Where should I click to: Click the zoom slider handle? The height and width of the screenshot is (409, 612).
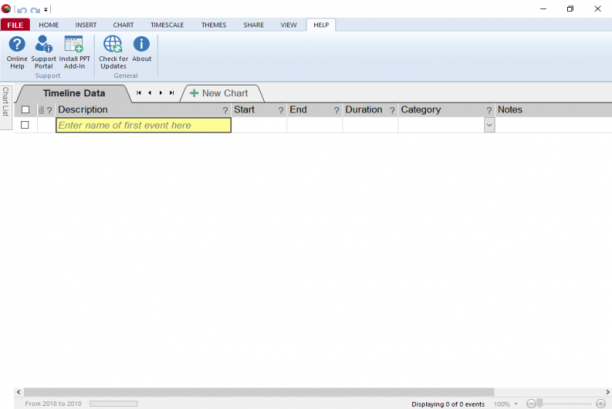(540, 404)
